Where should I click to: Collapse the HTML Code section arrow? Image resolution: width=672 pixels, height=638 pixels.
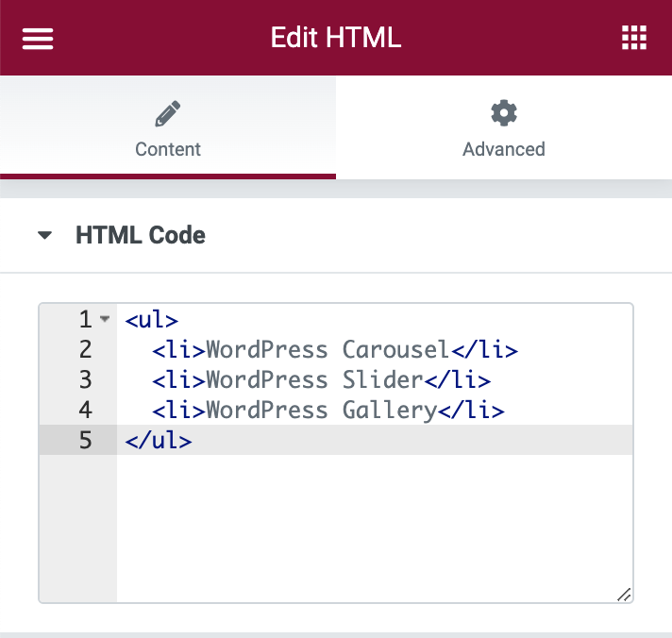44,236
